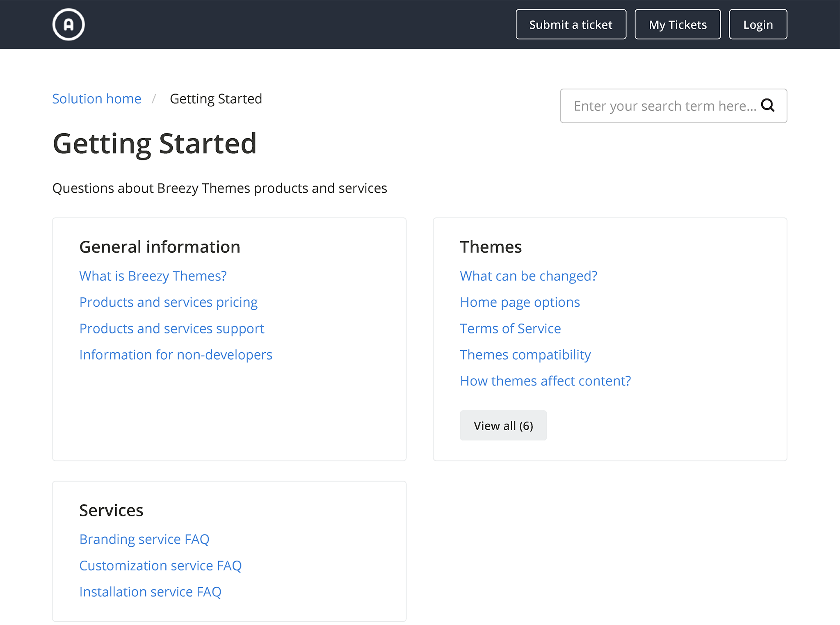Open Customization service FAQ
This screenshot has width=840, height=625.
[160, 566]
